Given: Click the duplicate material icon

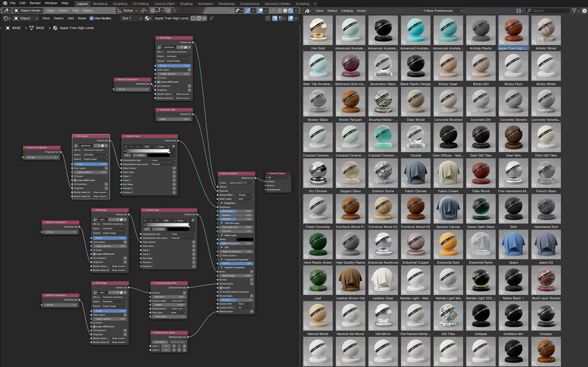Looking at the screenshot, I should click(199, 18).
